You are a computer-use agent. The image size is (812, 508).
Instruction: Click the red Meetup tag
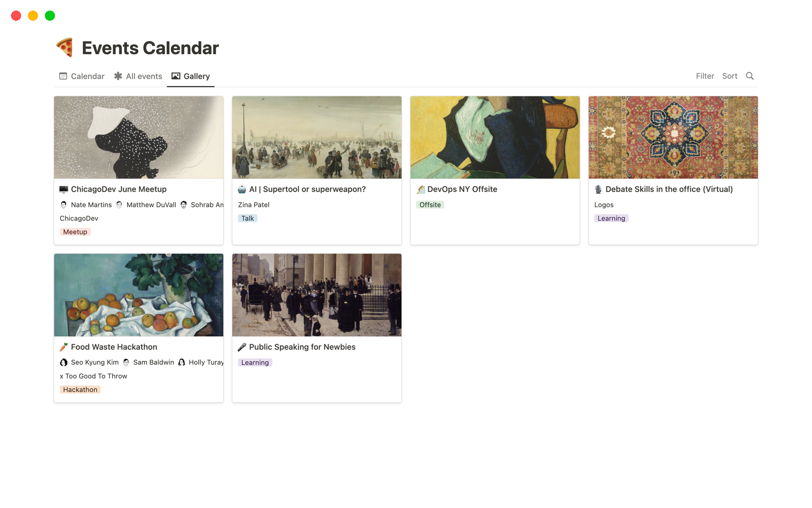tap(75, 232)
